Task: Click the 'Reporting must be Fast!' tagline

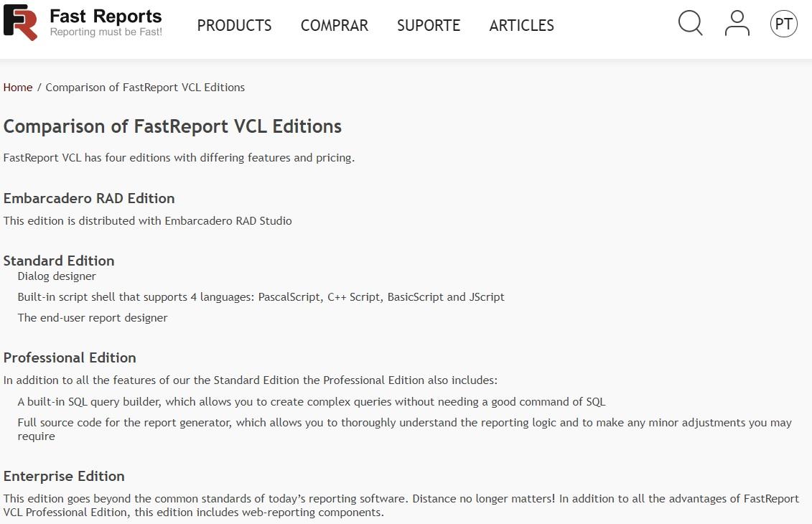Action: [x=106, y=32]
